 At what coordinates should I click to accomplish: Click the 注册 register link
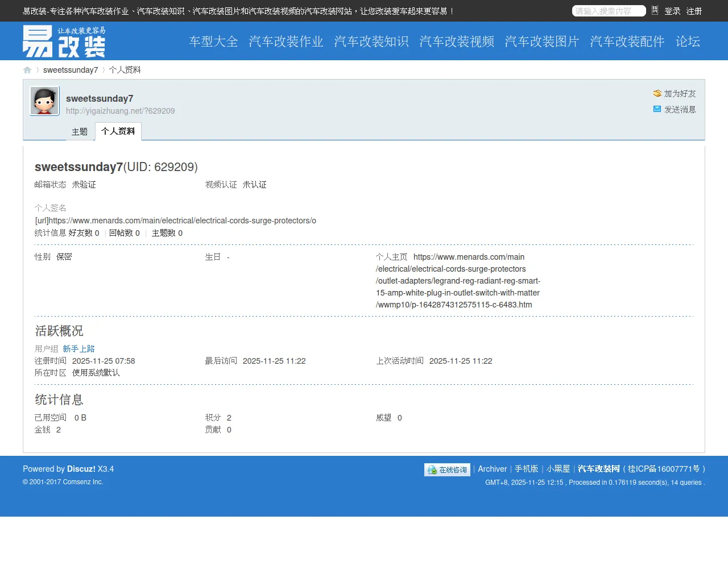coord(694,11)
